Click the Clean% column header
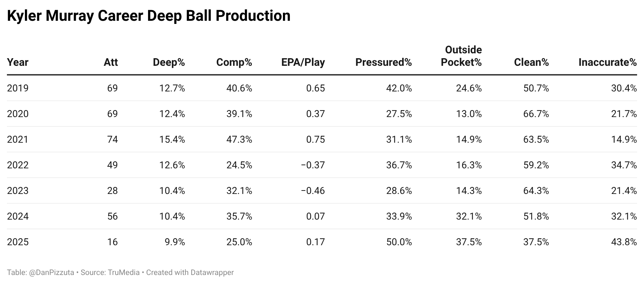This screenshot has height=284, width=644. click(531, 62)
